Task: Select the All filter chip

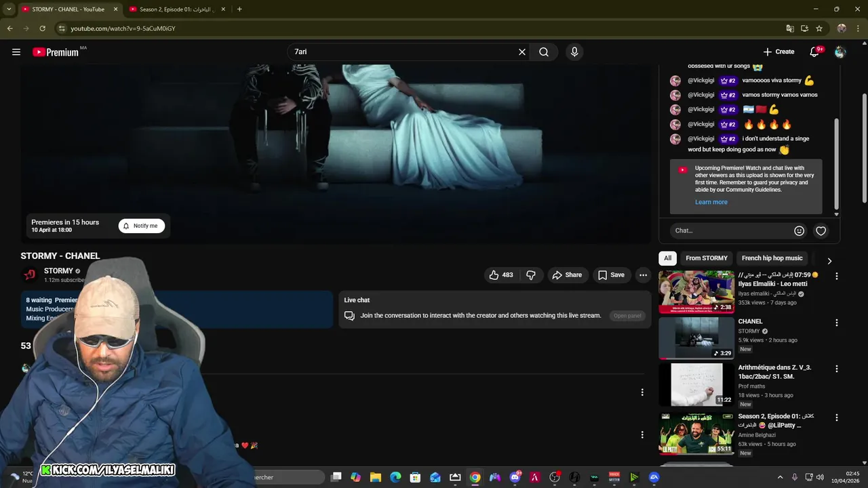Action: pos(668,258)
